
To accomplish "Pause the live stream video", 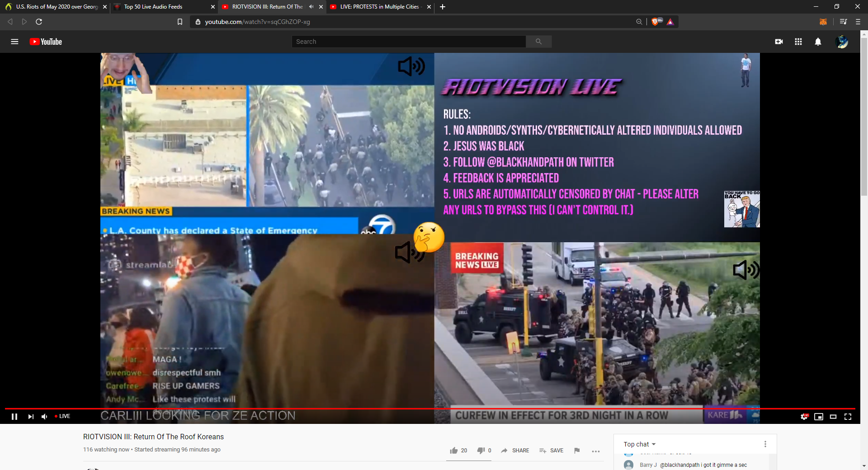I will click(x=14, y=416).
